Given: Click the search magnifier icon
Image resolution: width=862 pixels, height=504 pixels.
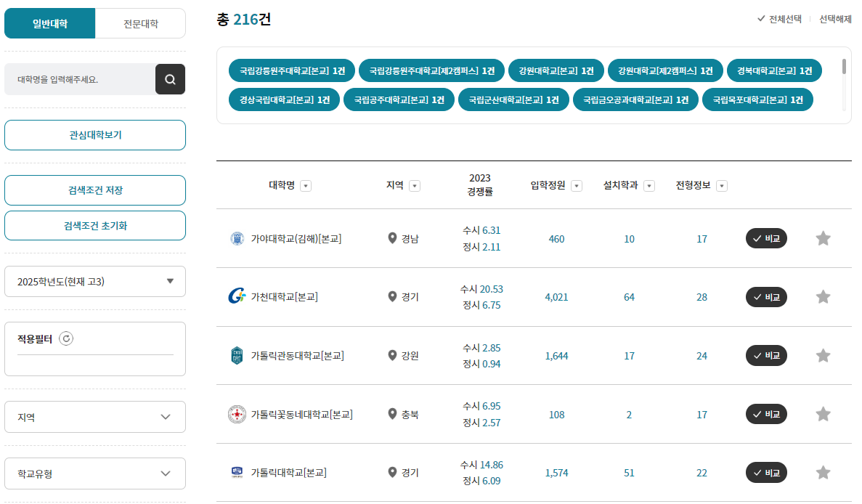Looking at the screenshot, I should 170,78.
